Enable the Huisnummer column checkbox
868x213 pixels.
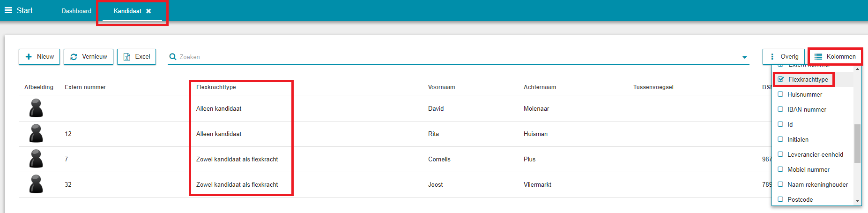click(780, 94)
